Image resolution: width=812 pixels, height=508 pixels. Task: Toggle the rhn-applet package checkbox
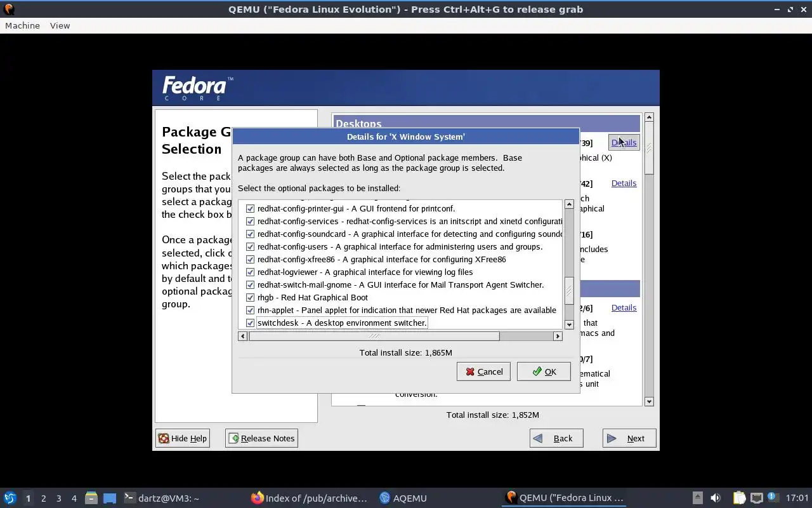250,310
